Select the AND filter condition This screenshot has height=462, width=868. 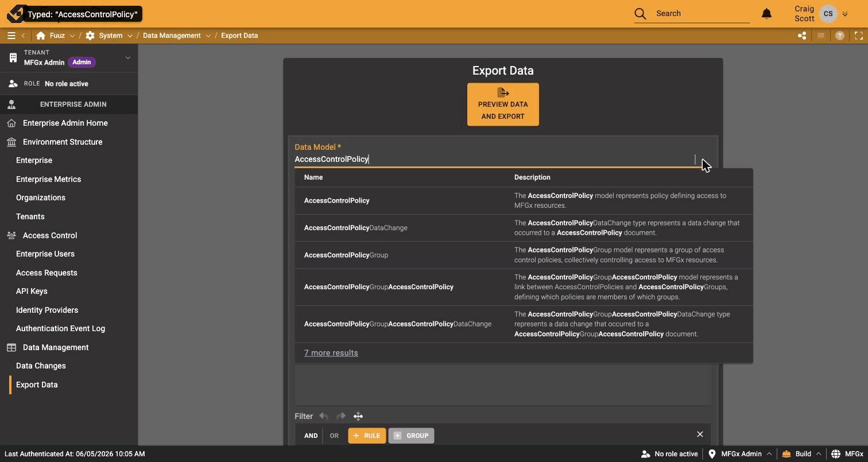[311, 436]
